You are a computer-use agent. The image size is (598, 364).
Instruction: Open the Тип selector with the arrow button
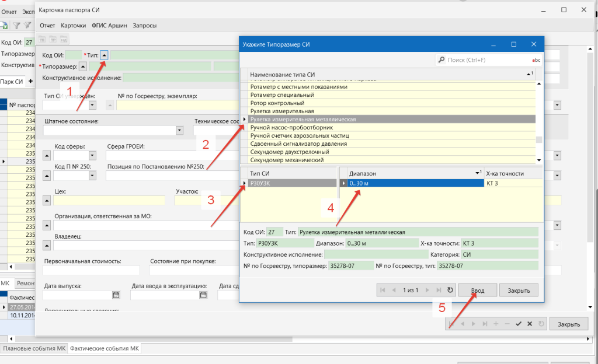coord(104,55)
